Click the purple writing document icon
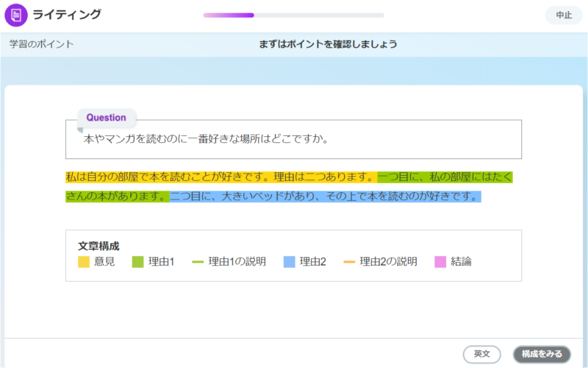The width and height of the screenshot is (588, 368). 16,15
